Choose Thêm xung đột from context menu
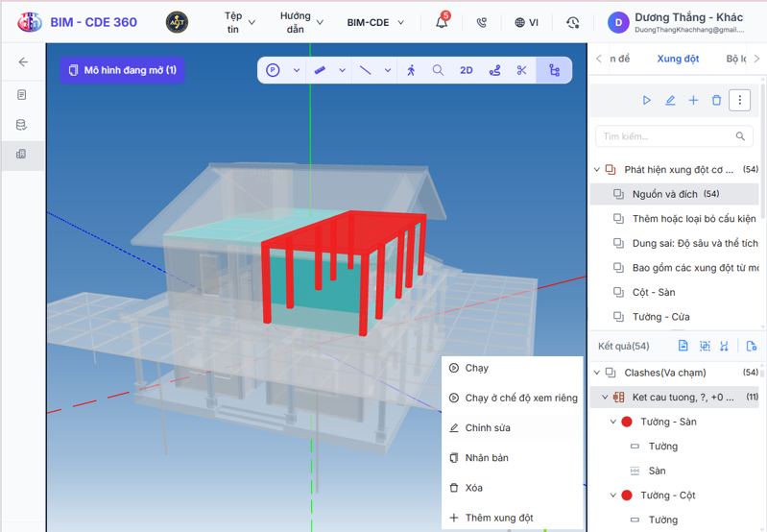This screenshot has height=532, width=767. (x=513, y=518)
